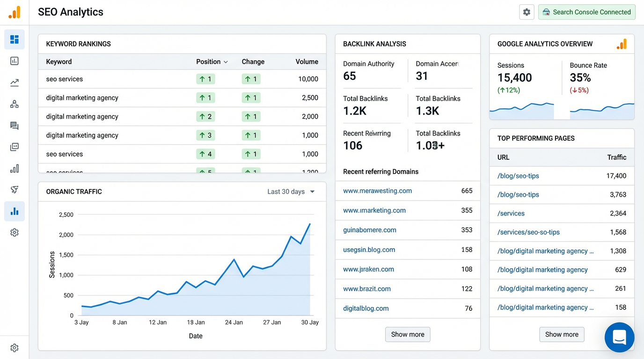Open the comments panel from the sidebar
Screen dimensions: 644x359
15,125
